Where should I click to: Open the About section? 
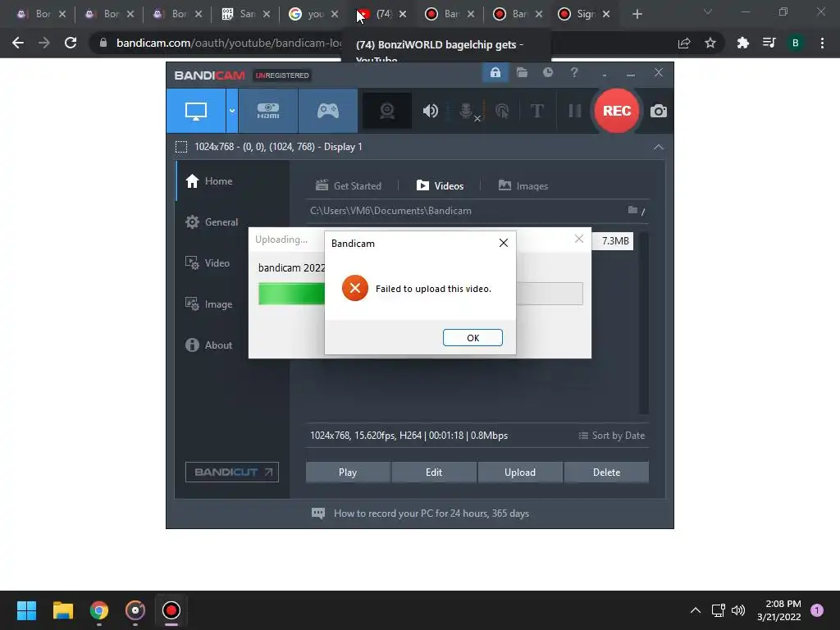209,345
